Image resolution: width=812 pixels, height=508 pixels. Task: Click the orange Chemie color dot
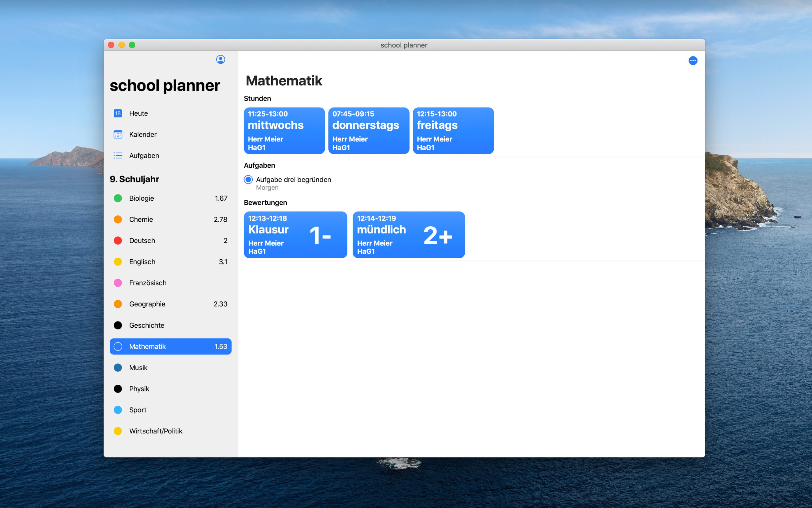(x=118, y=219)
